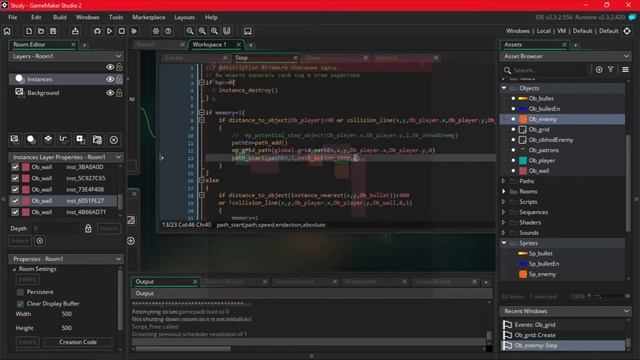Toggle docks visibility icon

pyautogui.click(x=227, y=31)
